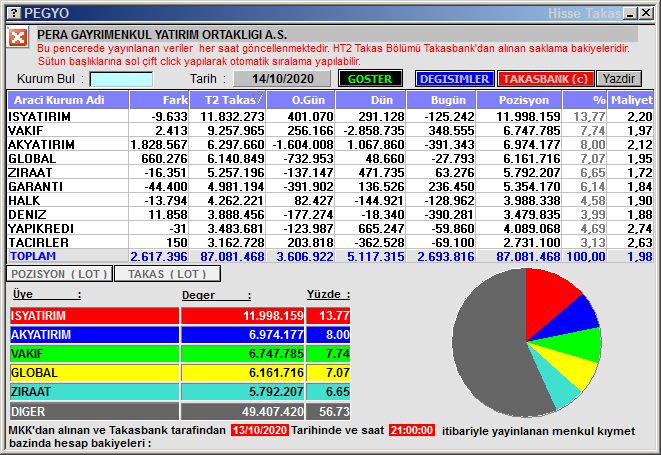Click the TOPLAM totals row label
The image size is (661, 455).
33,256
